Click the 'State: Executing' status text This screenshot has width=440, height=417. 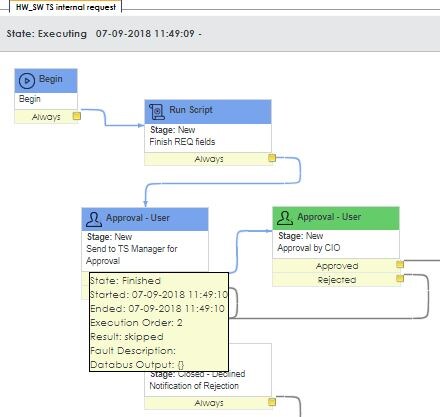(x=47, y=34)
